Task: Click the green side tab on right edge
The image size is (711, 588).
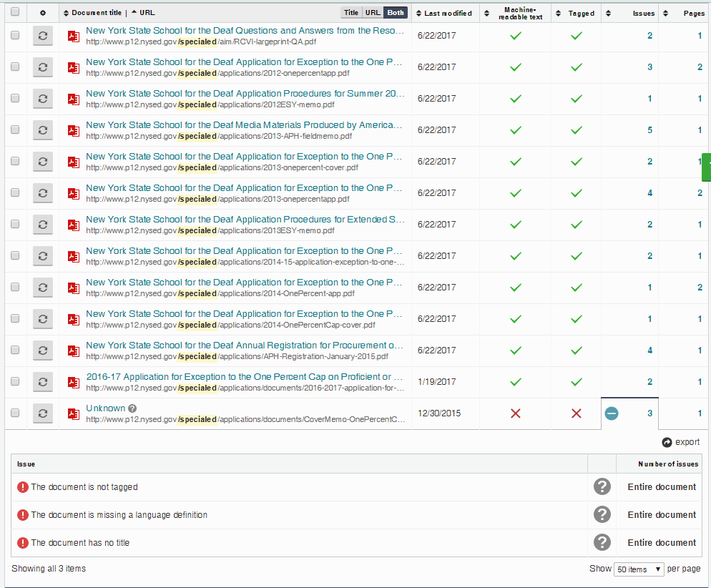Action: pyautogui.click(x=706, y=166)
